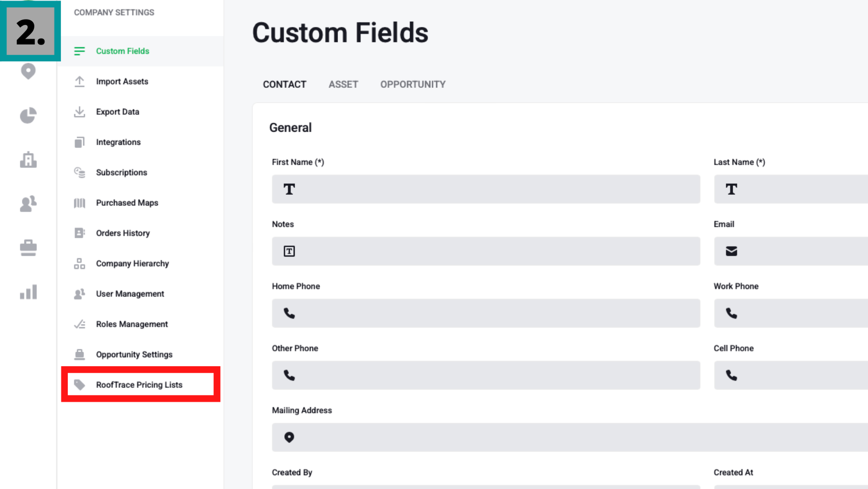Switch to the OPPORTUNITY tab
The image size is (868, 489).
tap(413, 85)
